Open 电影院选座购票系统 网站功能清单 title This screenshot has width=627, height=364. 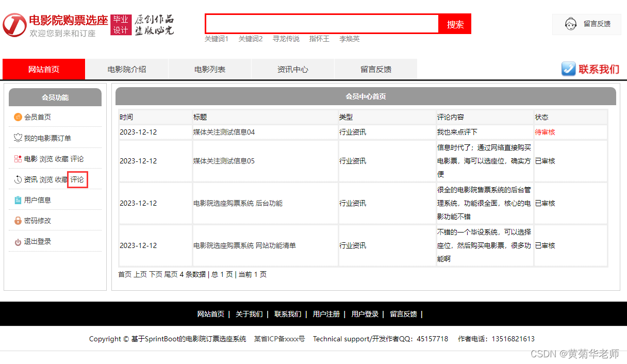point(245,245)
